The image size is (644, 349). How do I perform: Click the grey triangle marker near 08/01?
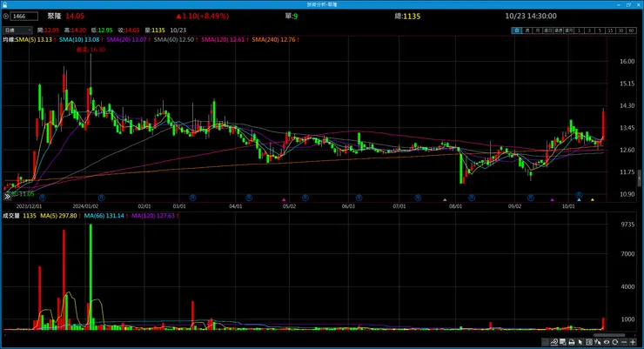(445, 200)
